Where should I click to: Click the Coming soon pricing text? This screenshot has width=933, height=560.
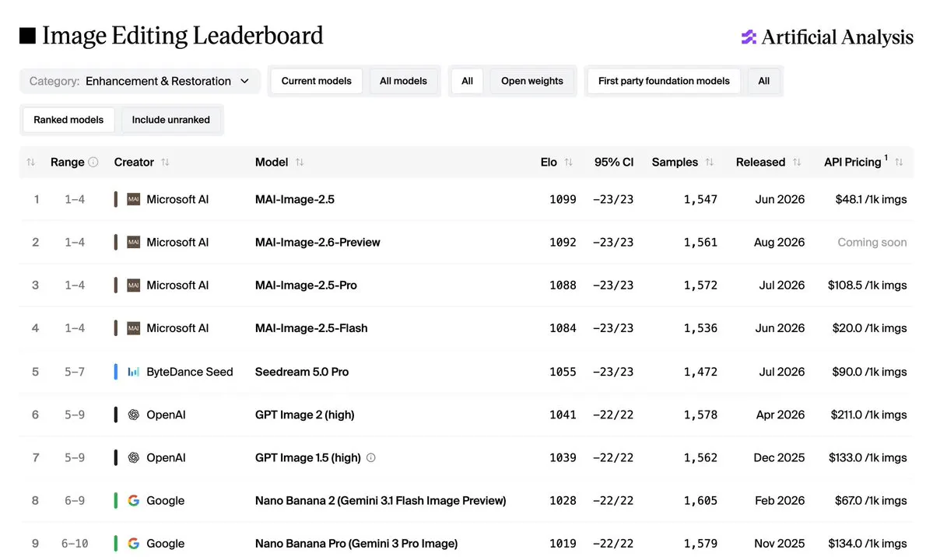(x=872, y=242)
